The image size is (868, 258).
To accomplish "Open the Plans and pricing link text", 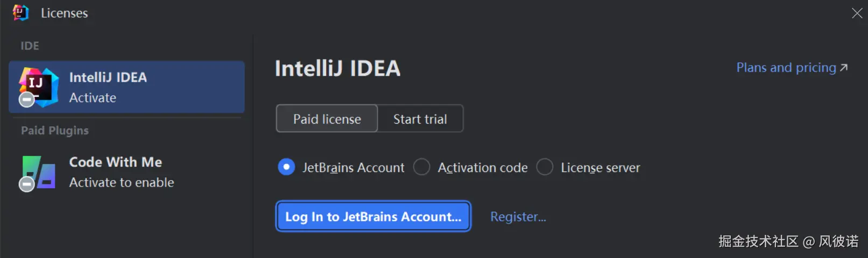I will [x=786, y=68].
